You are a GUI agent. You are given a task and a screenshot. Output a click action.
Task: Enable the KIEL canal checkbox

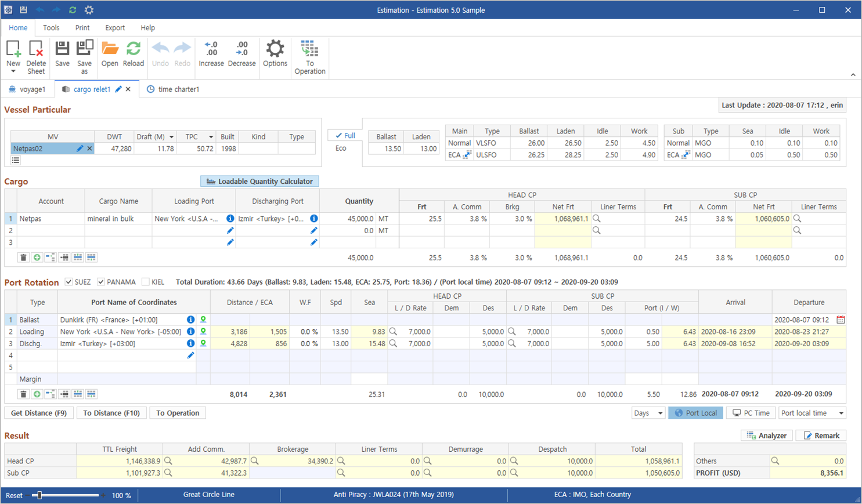145,282
